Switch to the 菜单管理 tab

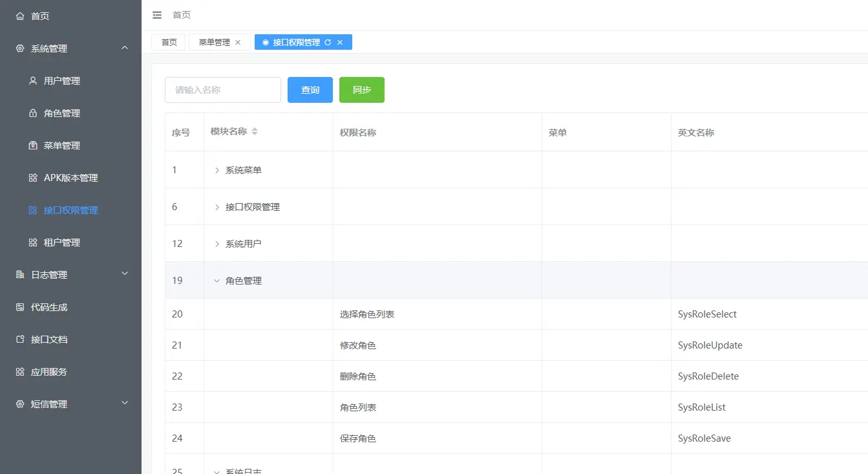coord(214,41)
